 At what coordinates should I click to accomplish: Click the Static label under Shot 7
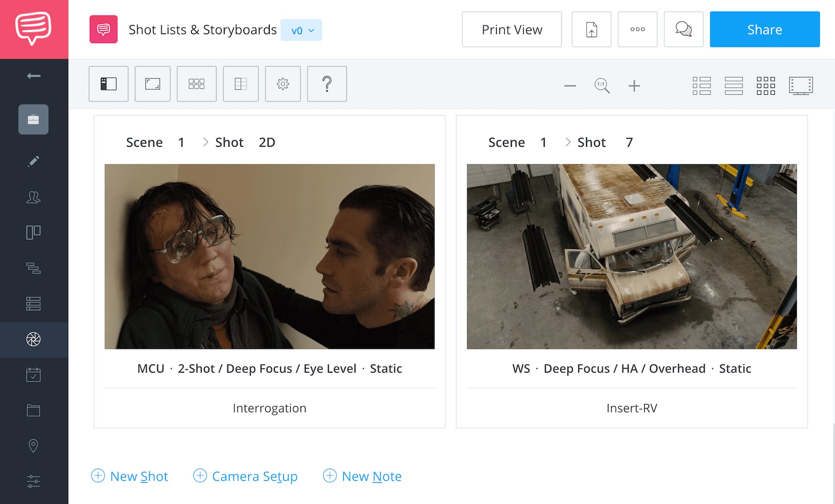735,368
